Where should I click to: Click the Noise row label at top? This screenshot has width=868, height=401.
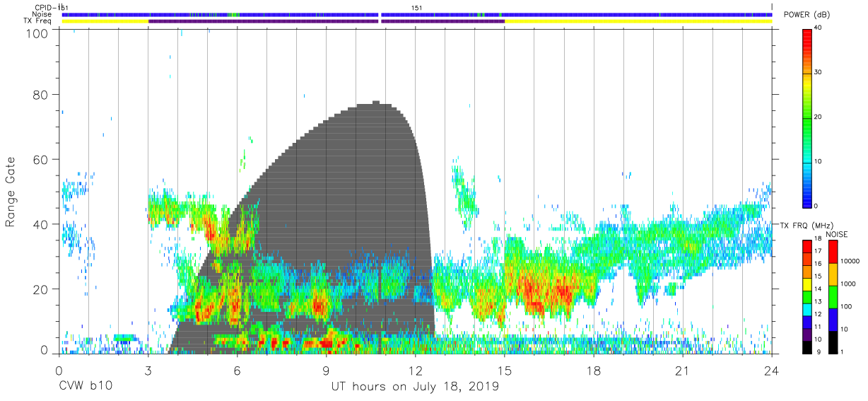[x=42, y=14]
